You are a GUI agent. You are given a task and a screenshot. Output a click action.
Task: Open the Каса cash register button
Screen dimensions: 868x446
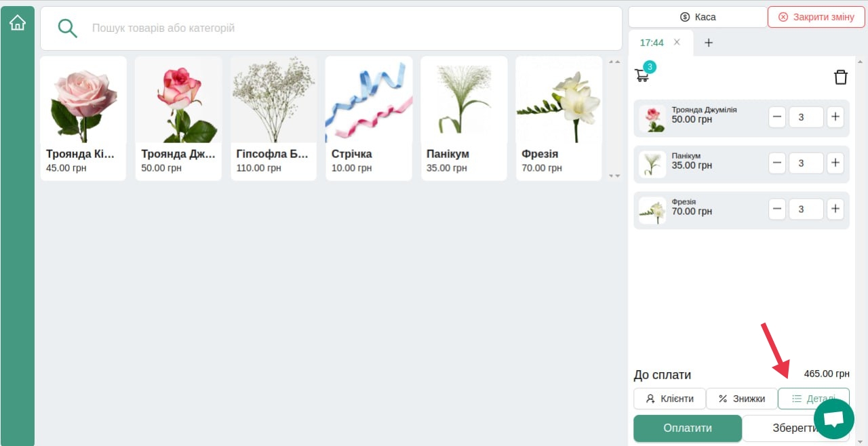(x=698, y=17)
